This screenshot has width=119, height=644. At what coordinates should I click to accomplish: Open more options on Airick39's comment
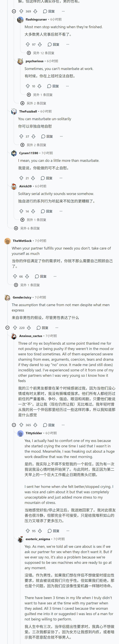(61, 212)
